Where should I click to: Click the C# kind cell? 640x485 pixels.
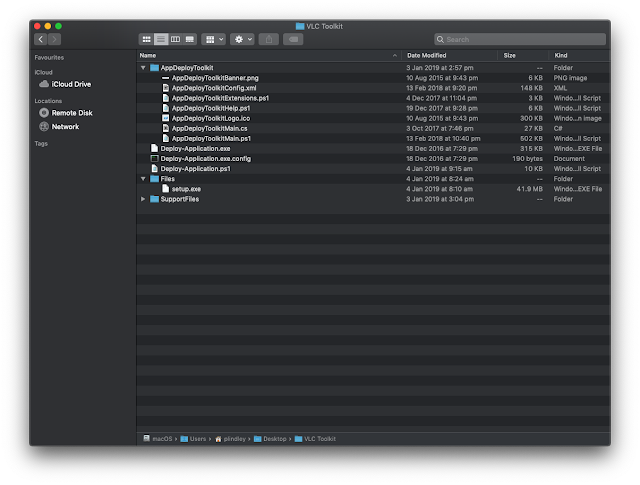click(x=558, y=128)
